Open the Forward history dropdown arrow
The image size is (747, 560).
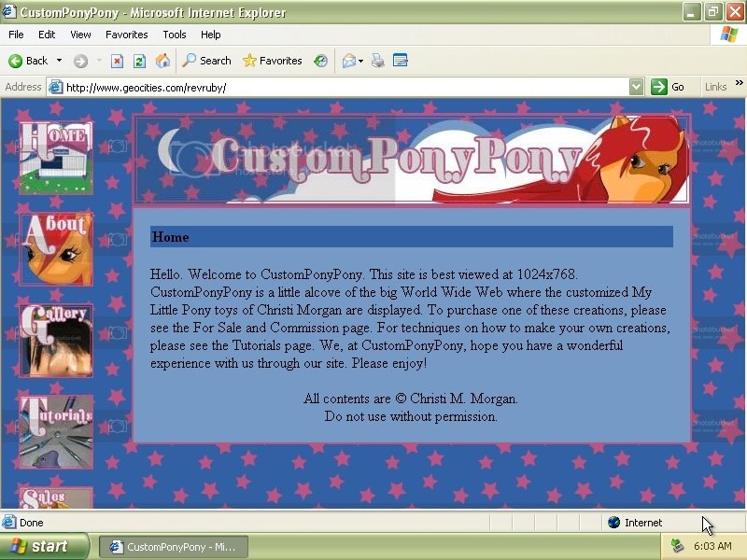pyautogui.click(x=99, y=61)
